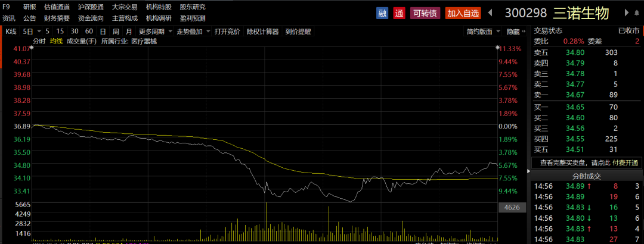Select the 买一 34.65 order row

(587, 107)
